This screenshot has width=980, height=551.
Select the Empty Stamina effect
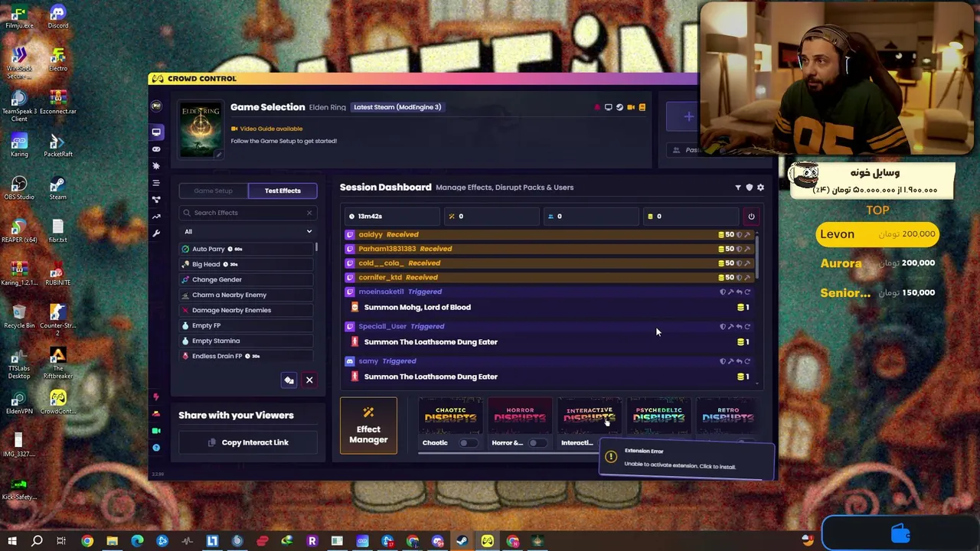click(x=245, y=341)
